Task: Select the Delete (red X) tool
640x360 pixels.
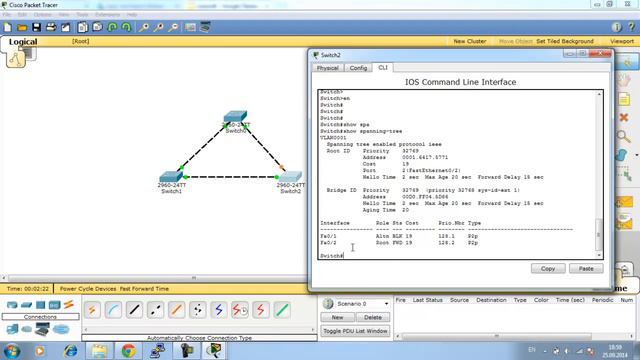Action: (624, 118)
